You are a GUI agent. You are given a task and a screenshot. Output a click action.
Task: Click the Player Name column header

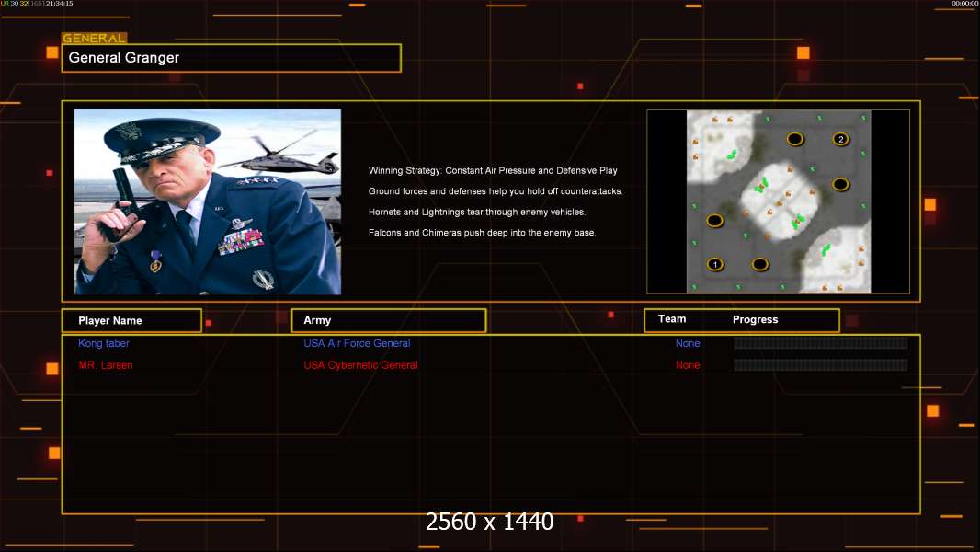point(131,320)
